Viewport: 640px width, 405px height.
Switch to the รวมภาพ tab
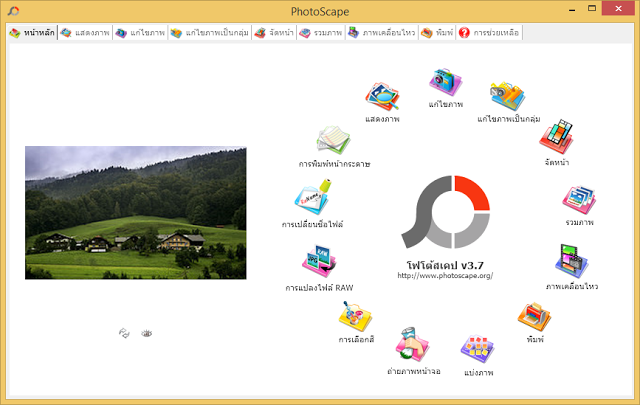click(321, 33)
